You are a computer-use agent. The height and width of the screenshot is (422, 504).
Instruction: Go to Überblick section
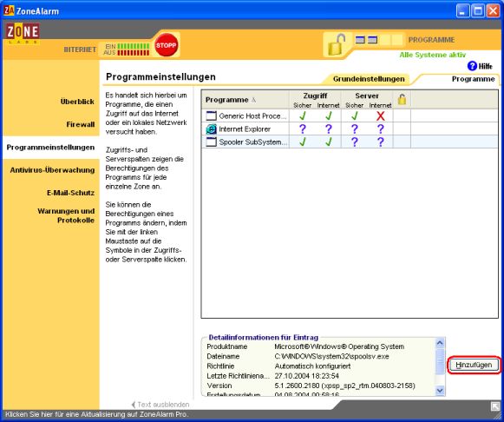tap(77, 102)
